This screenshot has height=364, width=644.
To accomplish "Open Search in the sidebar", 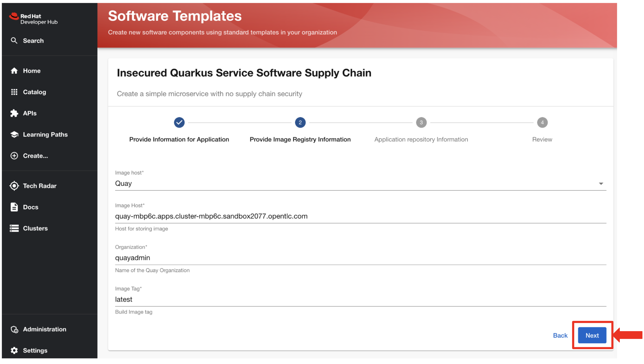I will [50, 40].
